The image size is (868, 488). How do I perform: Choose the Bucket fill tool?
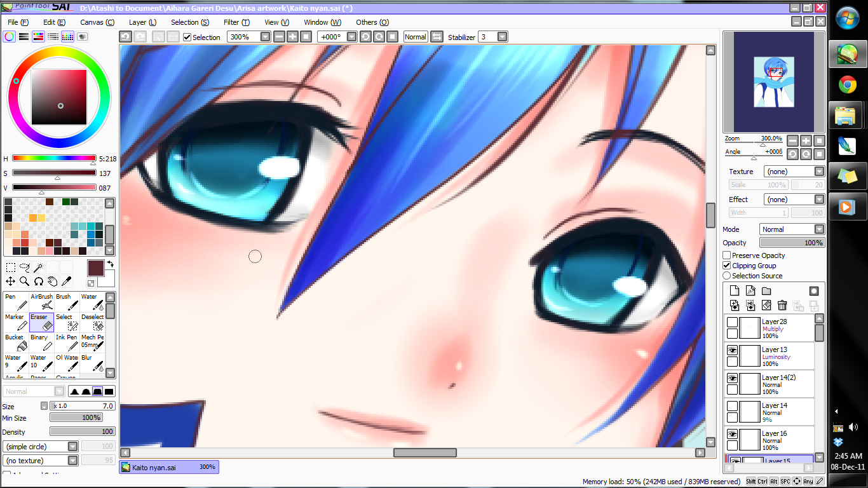coord(16,343)
